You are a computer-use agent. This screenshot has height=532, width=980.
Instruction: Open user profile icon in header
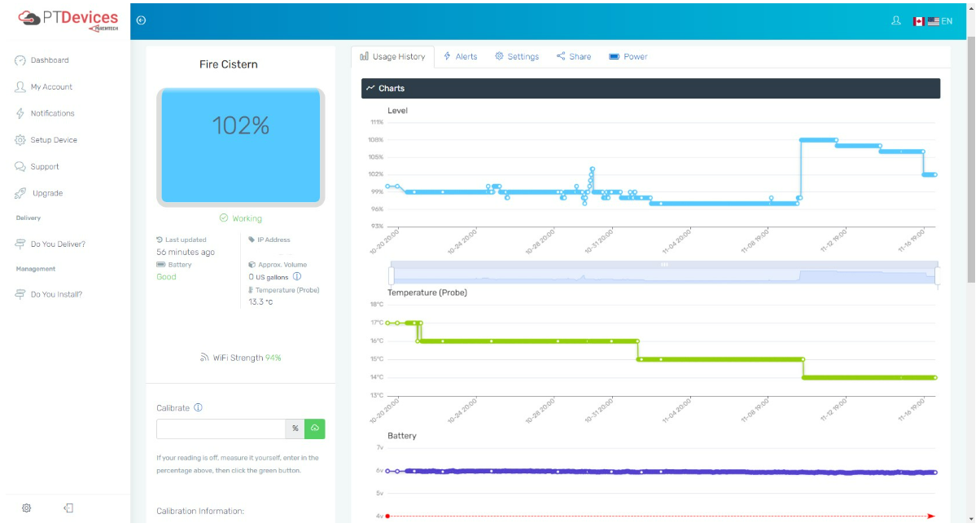point(896,21)
